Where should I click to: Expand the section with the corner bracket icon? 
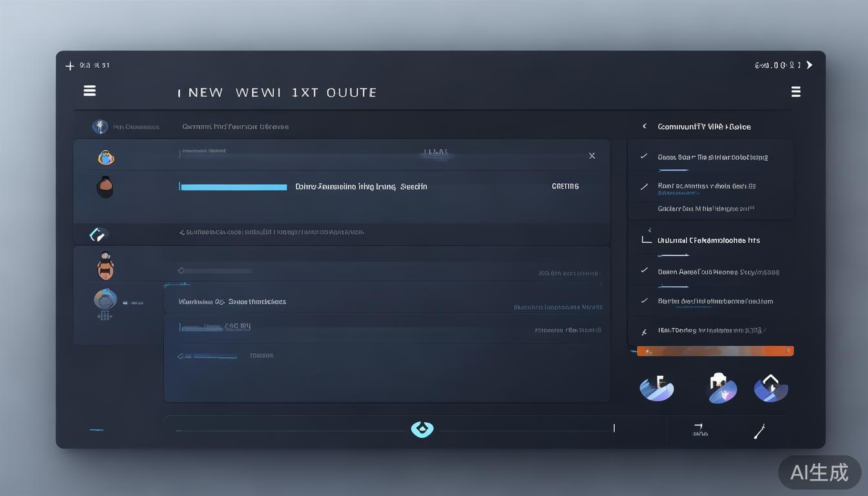click(646, 240)
